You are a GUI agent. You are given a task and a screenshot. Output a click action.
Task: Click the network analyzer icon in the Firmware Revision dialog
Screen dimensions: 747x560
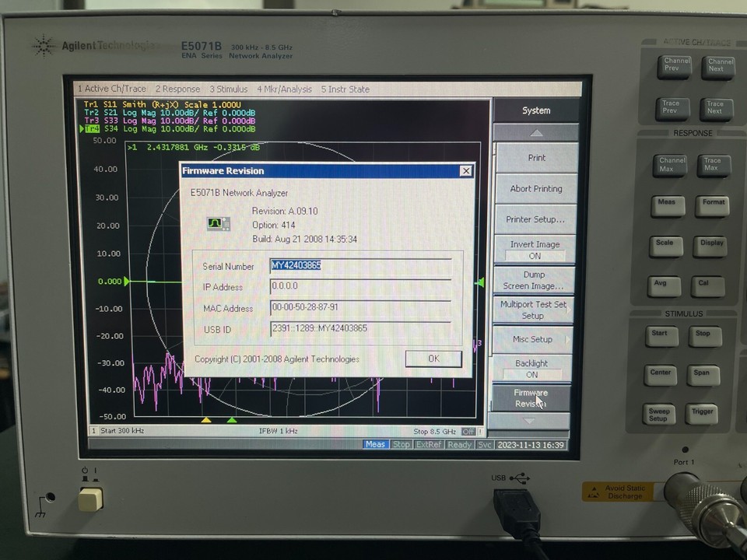218,224
